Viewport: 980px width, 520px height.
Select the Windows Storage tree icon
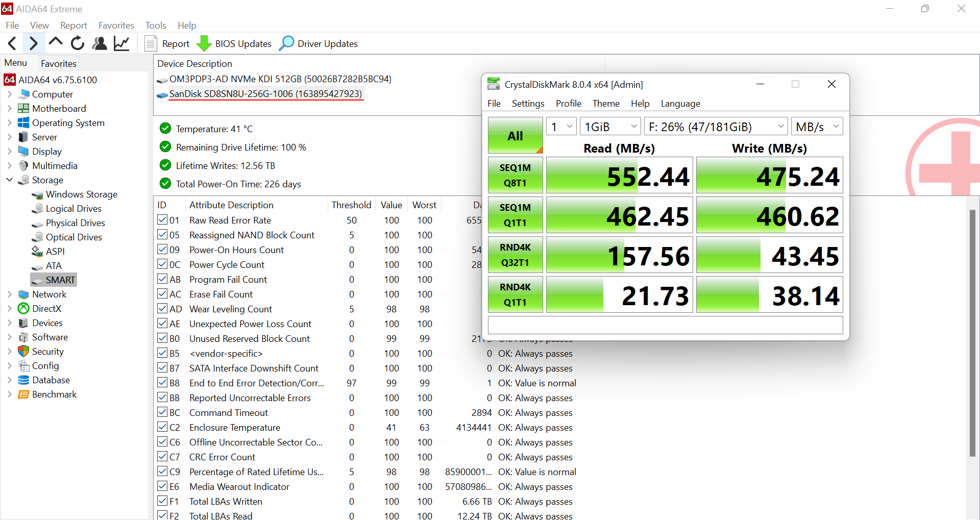click(x=37, y=194)
